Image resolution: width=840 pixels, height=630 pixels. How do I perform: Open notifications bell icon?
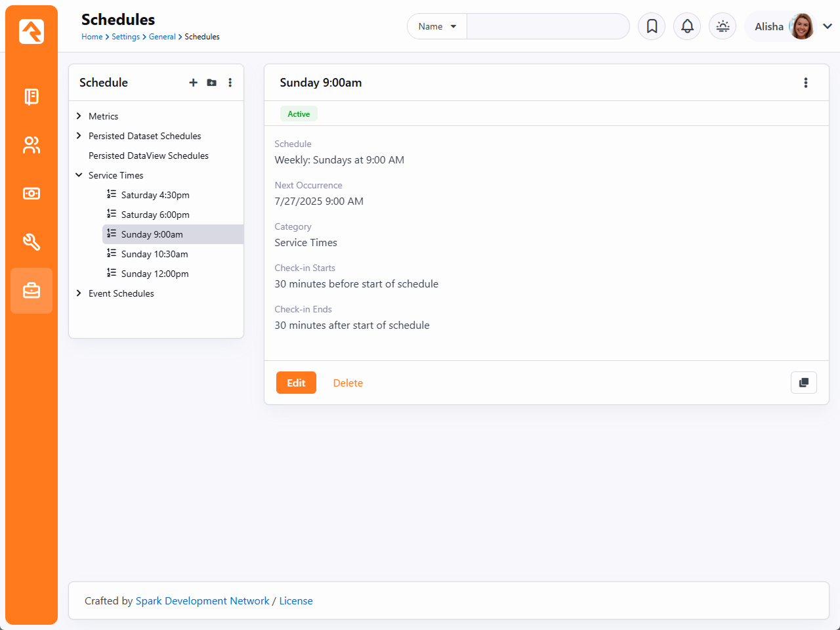click(x=687, y=26)
